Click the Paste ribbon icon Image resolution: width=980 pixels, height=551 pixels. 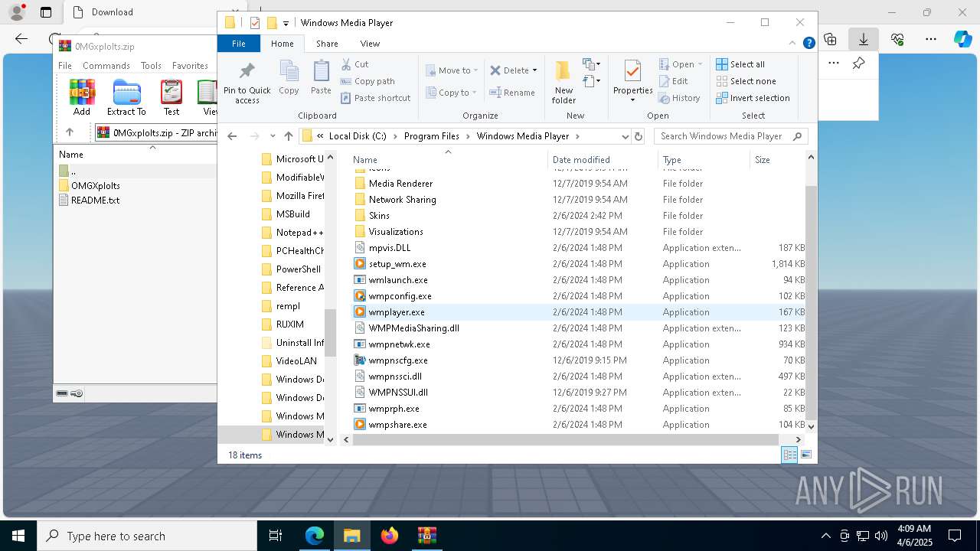click(321, 78)
